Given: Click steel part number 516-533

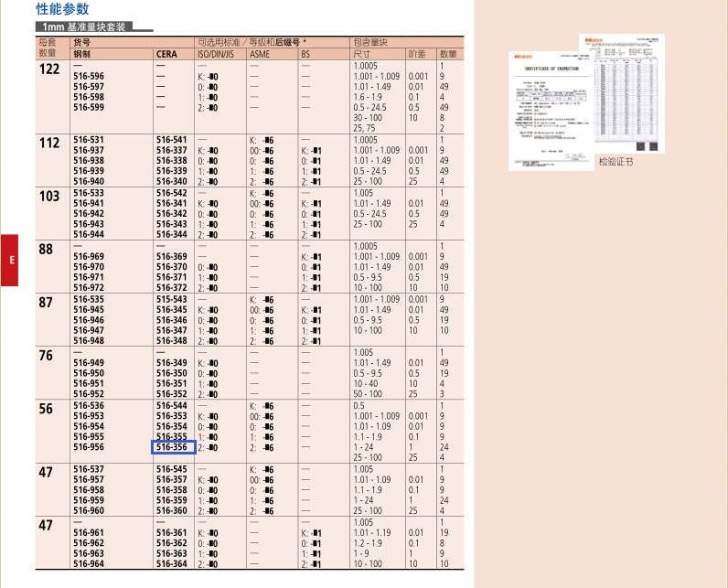Looking at the screenshot, I should click(x=89, y=193).
